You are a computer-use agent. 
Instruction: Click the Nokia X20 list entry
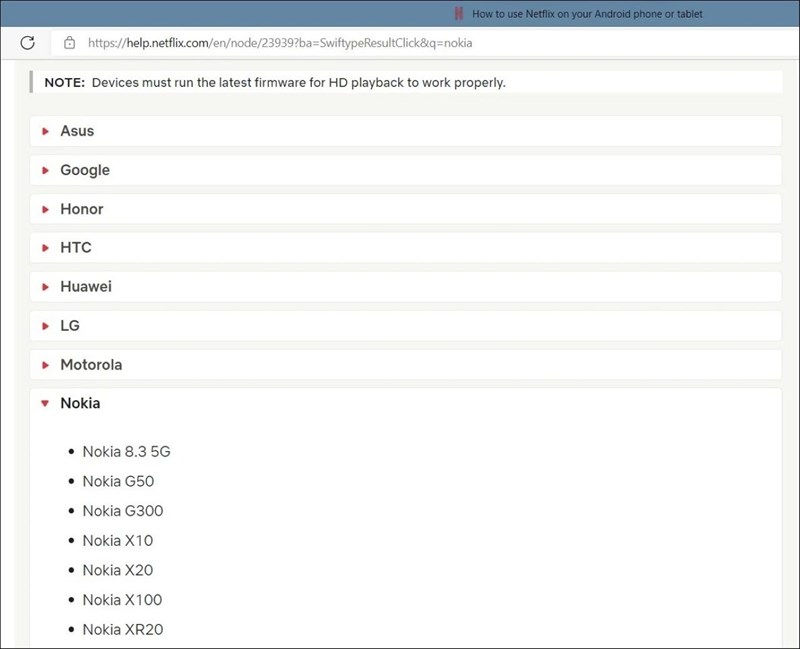point(118,570)
